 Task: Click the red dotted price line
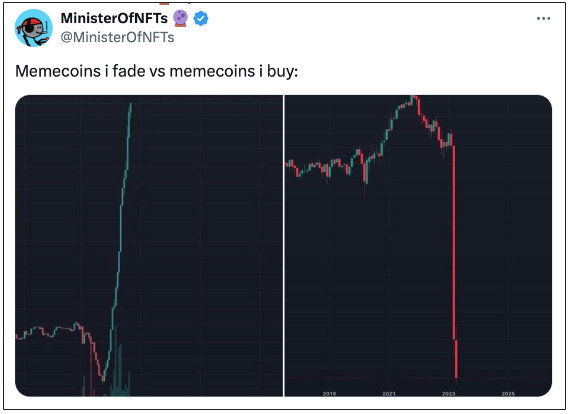click(x=418, y=378)
